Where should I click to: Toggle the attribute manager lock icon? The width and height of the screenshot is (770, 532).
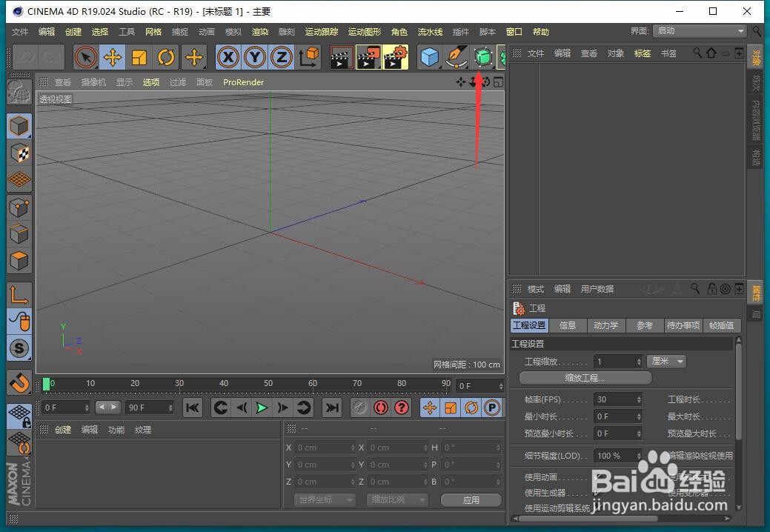(711, 288)
